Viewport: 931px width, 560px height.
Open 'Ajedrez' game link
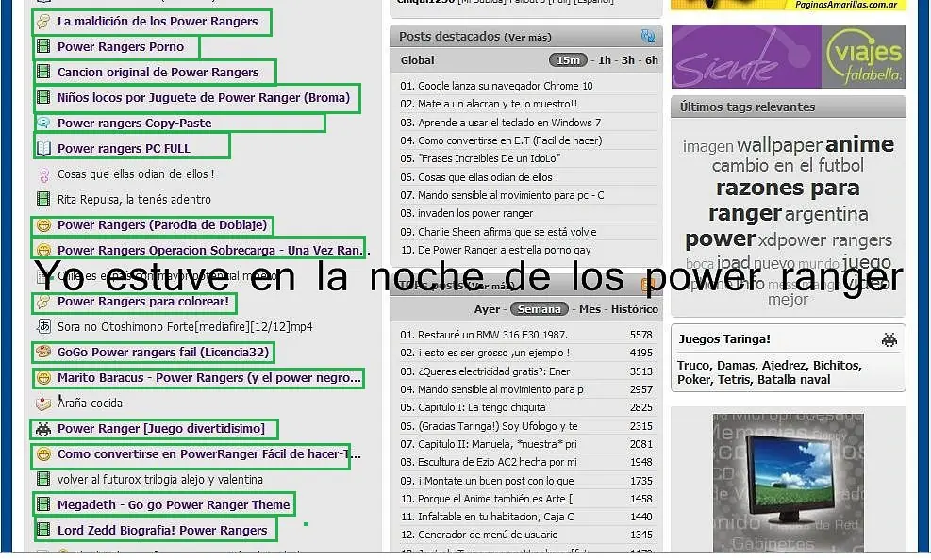point(785,366)
